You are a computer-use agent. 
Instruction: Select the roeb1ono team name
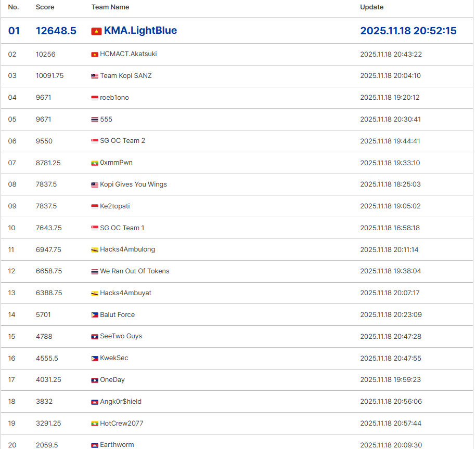[114, 98]
